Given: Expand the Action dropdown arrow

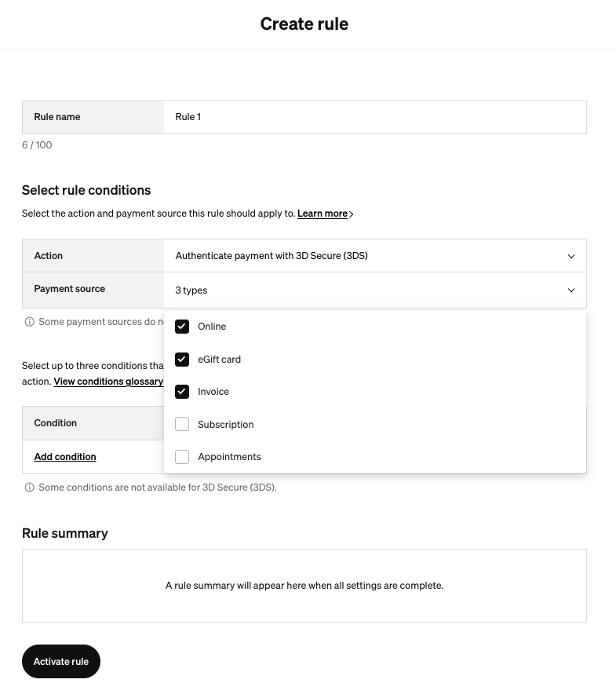Looking at the screenshot, I should point(571,256).
